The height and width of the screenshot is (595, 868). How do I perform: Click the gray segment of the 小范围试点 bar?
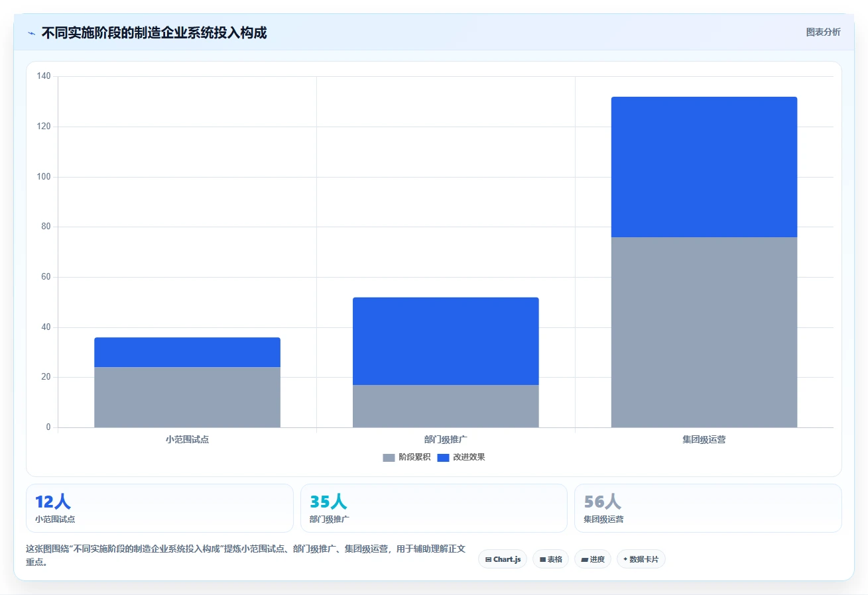click(187, 398)
